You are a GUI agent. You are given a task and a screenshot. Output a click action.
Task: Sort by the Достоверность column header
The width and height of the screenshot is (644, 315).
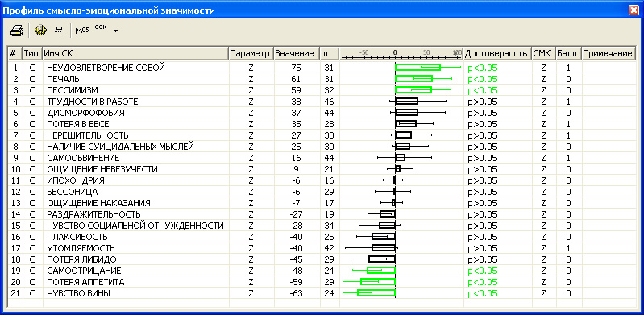[x=497, y=53]
